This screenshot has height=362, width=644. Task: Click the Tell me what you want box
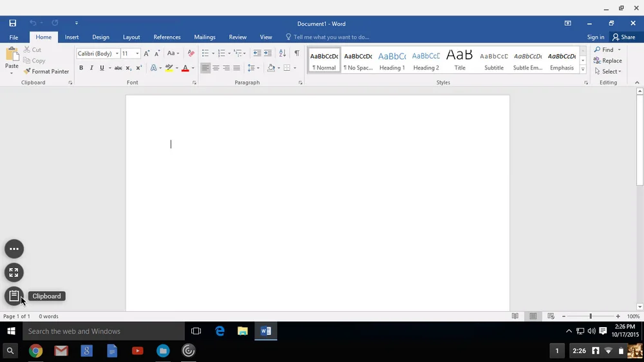327,37
